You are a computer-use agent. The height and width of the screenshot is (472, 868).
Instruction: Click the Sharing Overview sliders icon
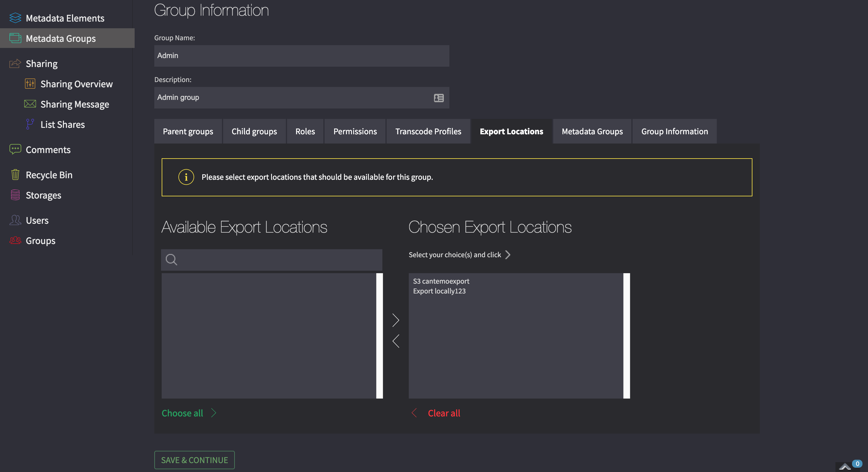tap(30, 84)
